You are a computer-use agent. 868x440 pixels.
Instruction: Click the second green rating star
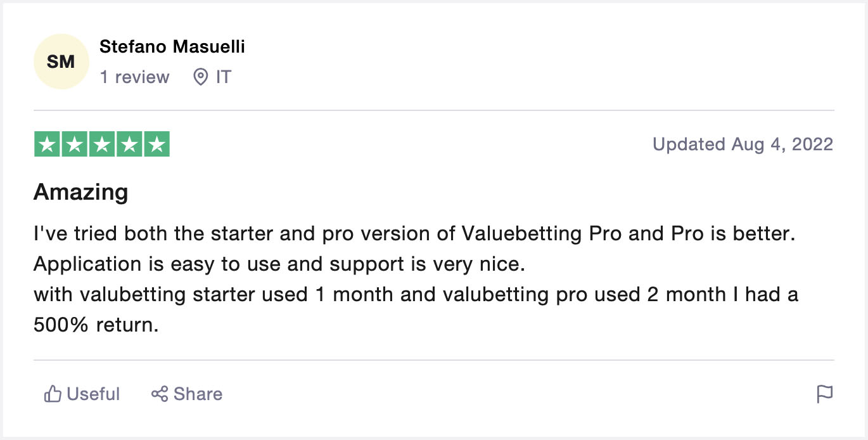pos(74,145)
